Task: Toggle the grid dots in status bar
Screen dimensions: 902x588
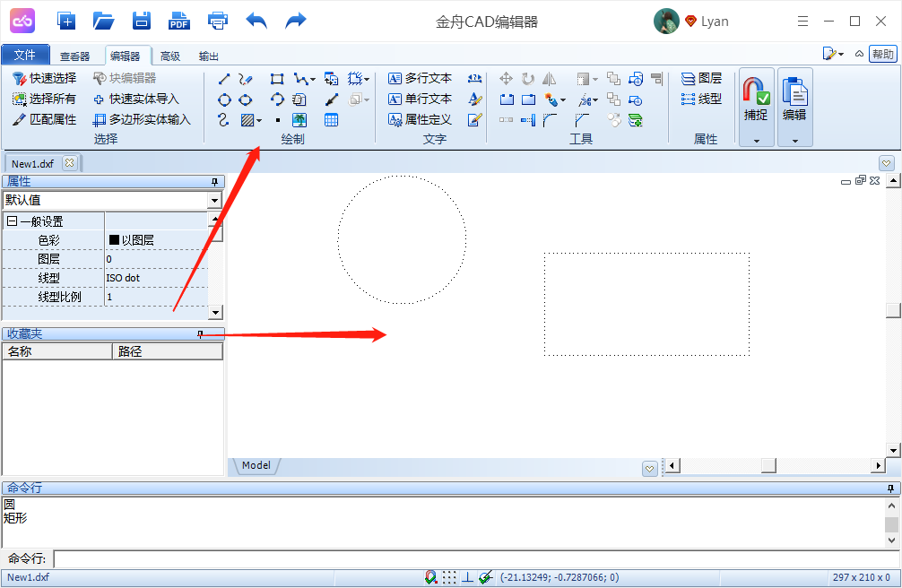Action: [x=449, y=577]
